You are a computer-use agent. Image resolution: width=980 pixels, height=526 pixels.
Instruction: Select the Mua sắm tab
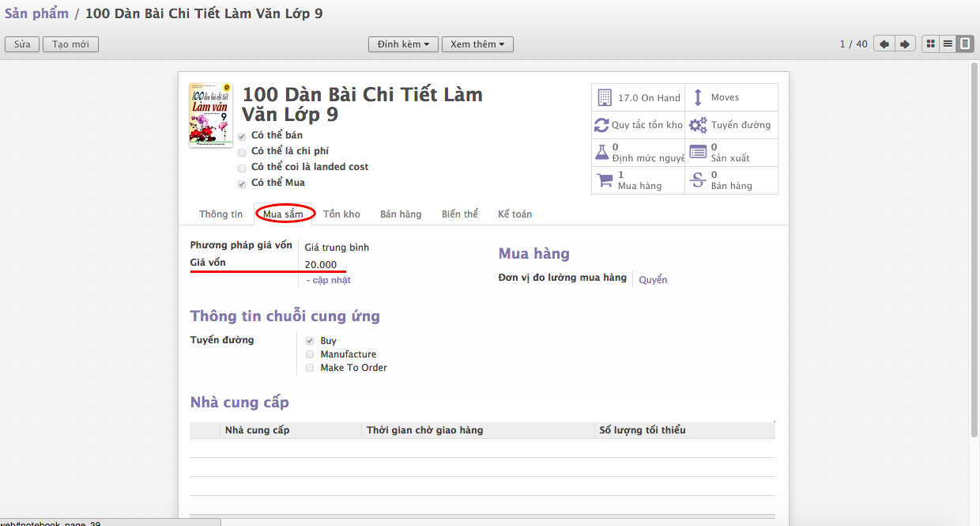tap(283, 214)
